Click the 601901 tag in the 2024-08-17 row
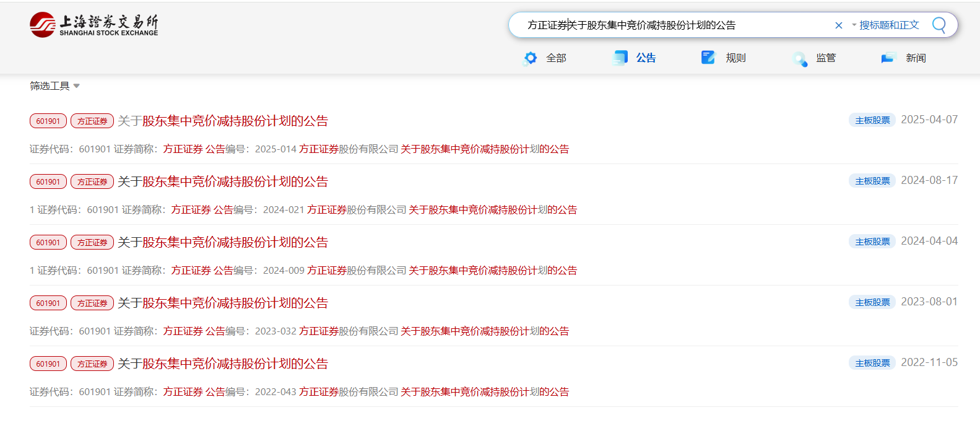This screenshot has width=980, height=423. click(x=48, y=181)
